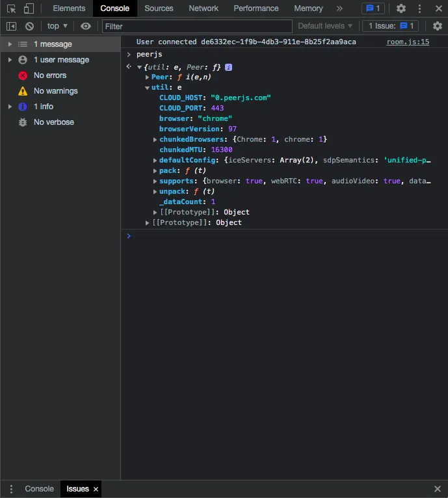Activate the inspect element picker icon

[11, 8]
